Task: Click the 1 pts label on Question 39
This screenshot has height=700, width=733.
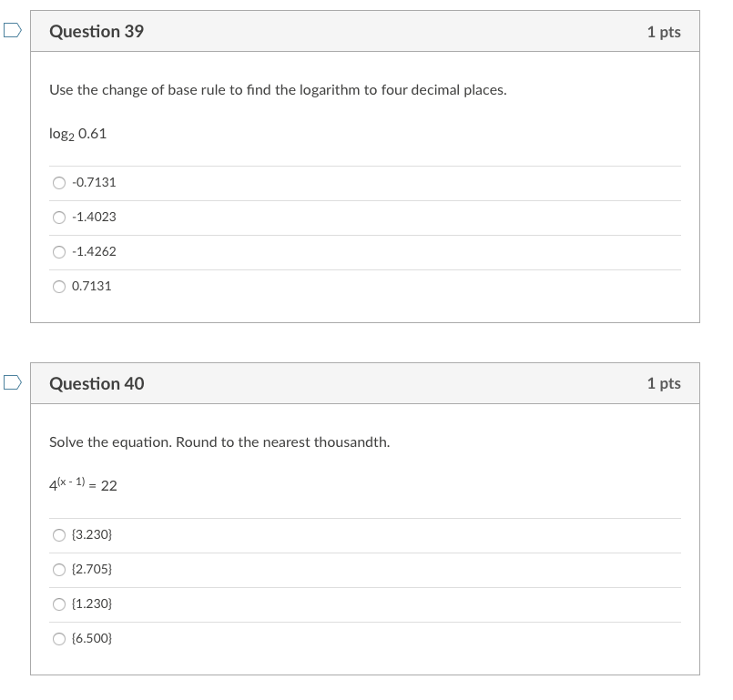Action: pos(664,30)
